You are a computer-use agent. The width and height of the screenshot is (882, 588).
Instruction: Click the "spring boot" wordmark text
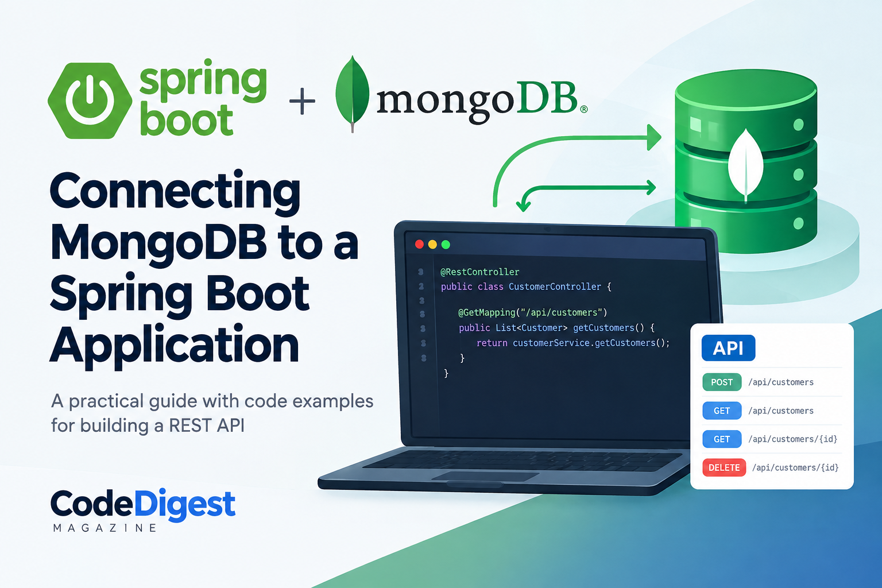point(203,99)
